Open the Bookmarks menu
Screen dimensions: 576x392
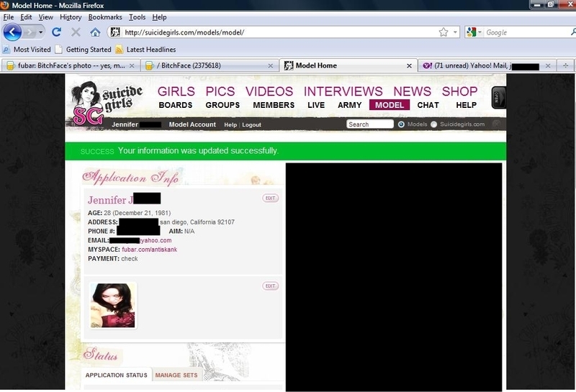105,17
